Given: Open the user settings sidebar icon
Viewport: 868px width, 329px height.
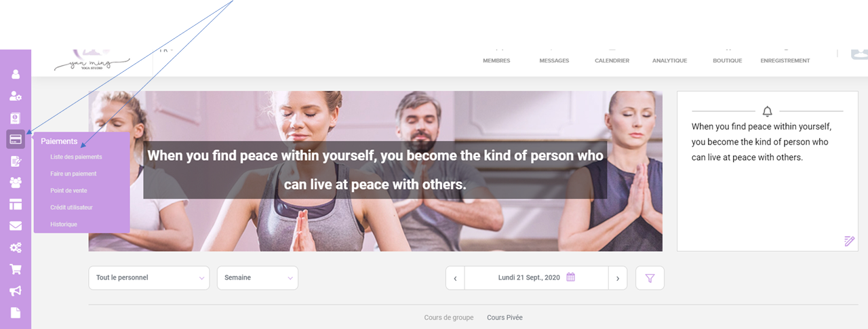Looking at the screenshot, I should pyautogui.click(x=16, y=96).
